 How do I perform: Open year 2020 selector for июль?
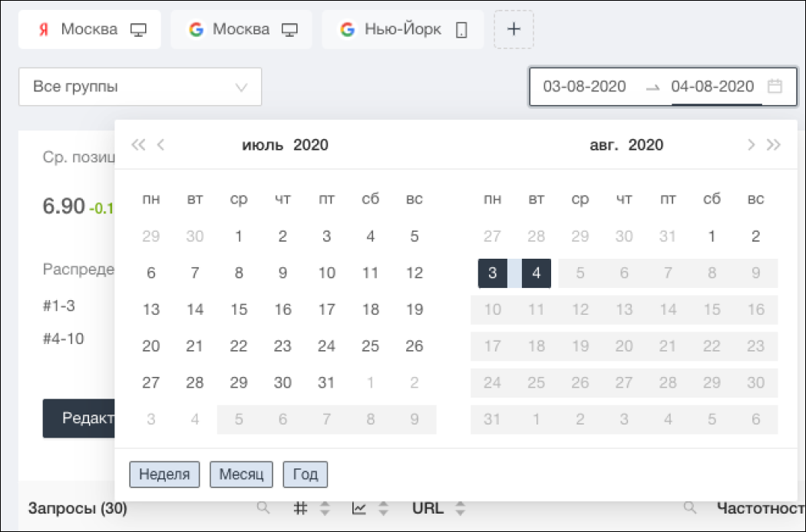[311, 145]
